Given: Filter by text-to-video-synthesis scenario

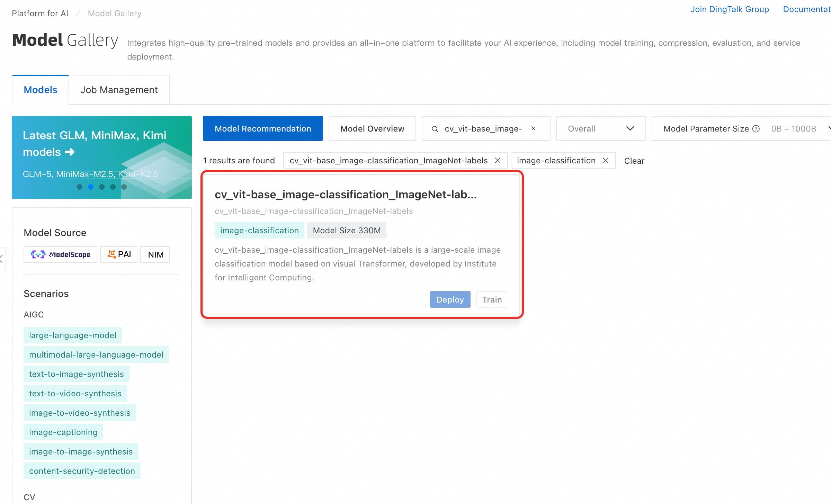Looking at the screenshot, I should (x=75, y=393).
